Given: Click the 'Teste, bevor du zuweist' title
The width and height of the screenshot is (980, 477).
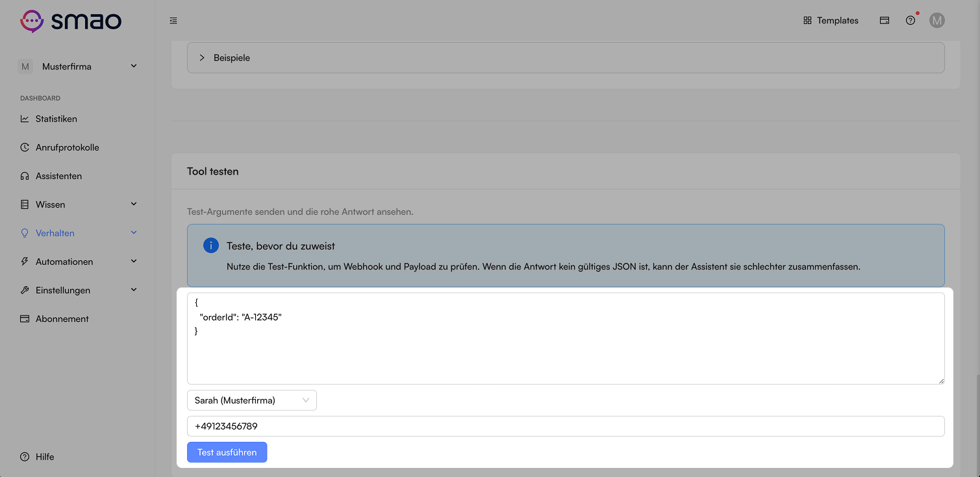Looking at the screenshot, I should tap(281, 247).
